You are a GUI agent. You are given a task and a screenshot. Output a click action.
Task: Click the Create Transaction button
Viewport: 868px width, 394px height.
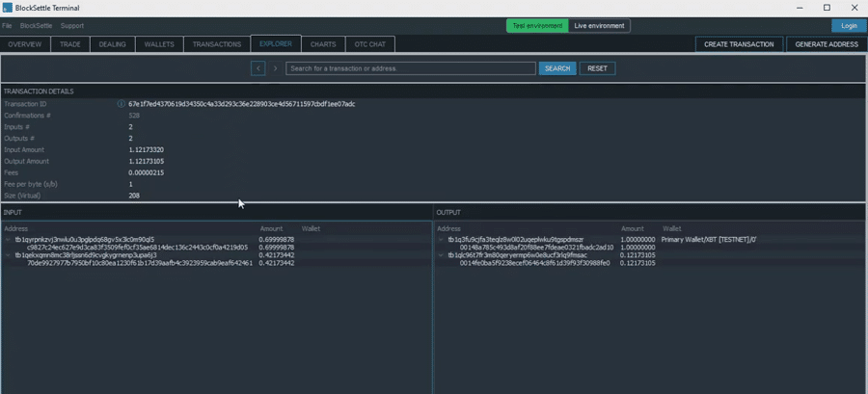[x=739, y=44]
